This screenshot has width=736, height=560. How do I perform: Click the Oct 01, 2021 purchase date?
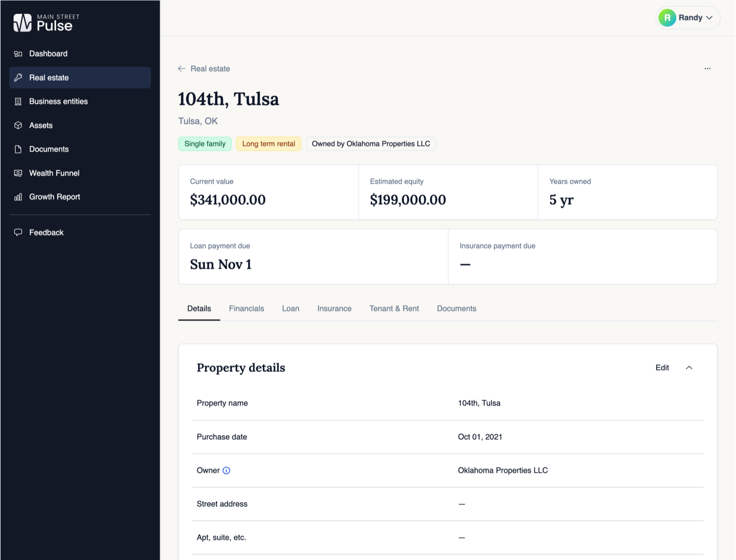pyautogui.click(x=480, y=437)
